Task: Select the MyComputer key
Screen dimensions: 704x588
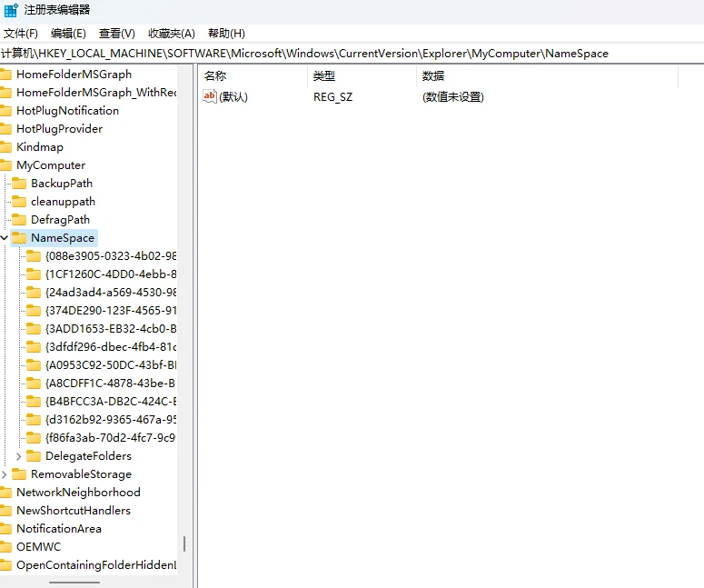Action: pos(51,165)
